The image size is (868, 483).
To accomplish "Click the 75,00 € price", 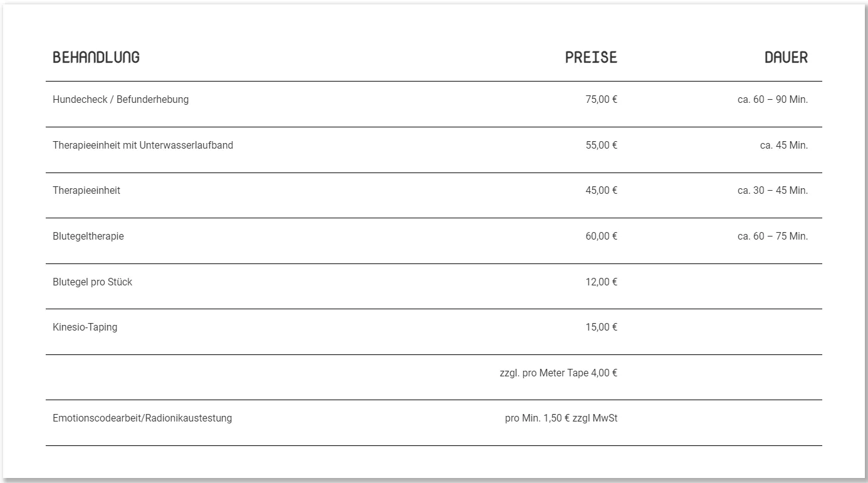I will (602, 99).
